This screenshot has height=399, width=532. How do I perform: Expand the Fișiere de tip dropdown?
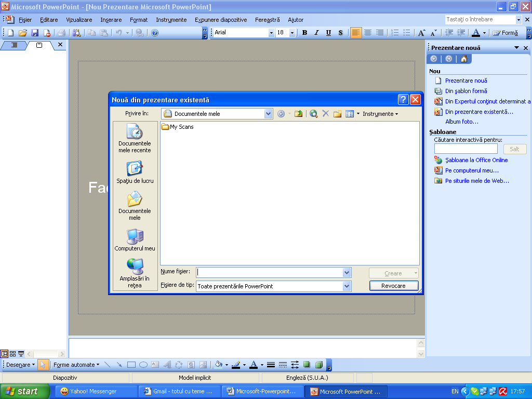pos(347,286)
